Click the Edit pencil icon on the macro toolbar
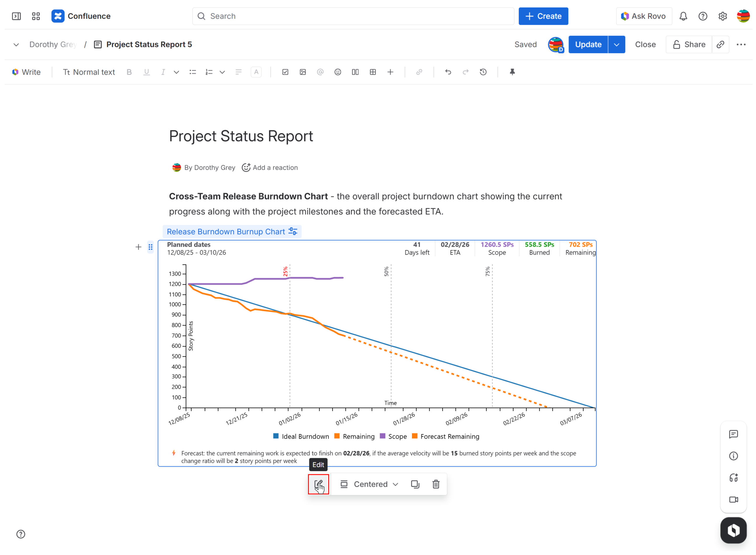756x555 pixels. point(318,484)
